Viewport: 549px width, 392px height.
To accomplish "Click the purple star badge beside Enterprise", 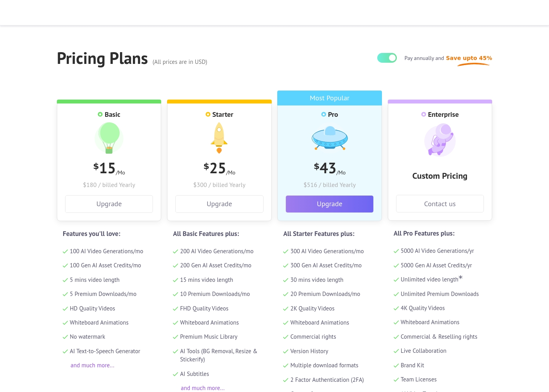I will pyautogui.click(x=424, y=114).
